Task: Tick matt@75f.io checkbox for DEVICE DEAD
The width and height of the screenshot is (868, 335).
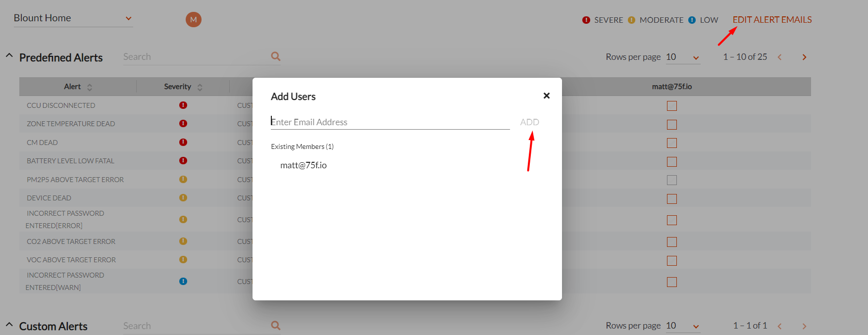Action: coord(672,199)
